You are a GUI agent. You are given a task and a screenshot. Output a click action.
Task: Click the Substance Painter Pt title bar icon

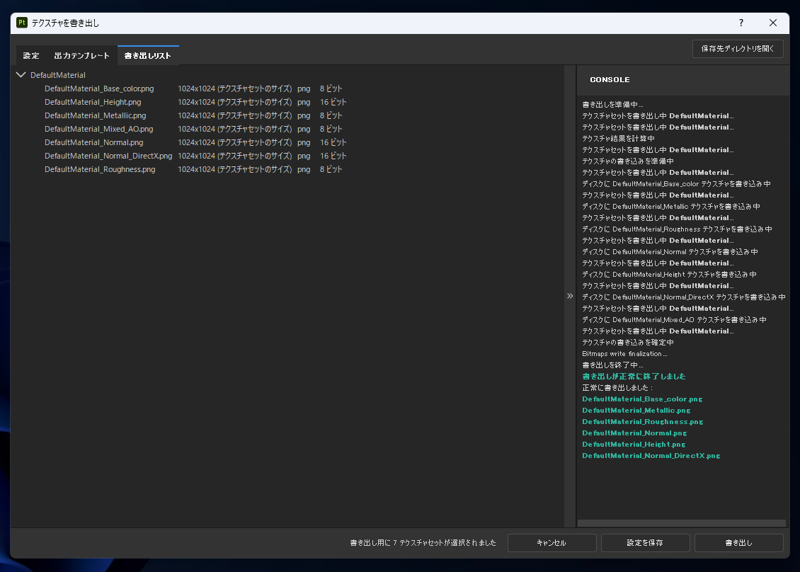pos(21,23)
